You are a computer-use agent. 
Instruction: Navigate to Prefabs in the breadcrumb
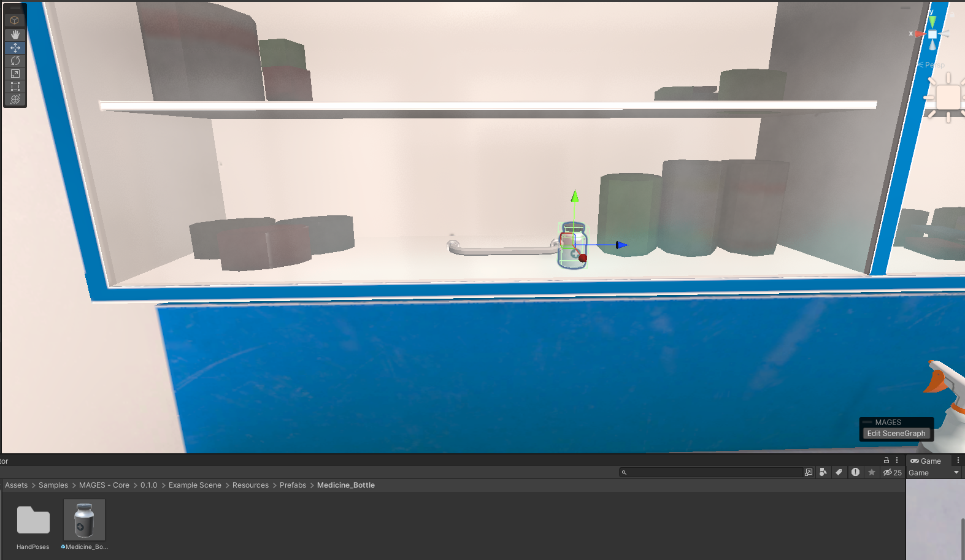(293, 485)
